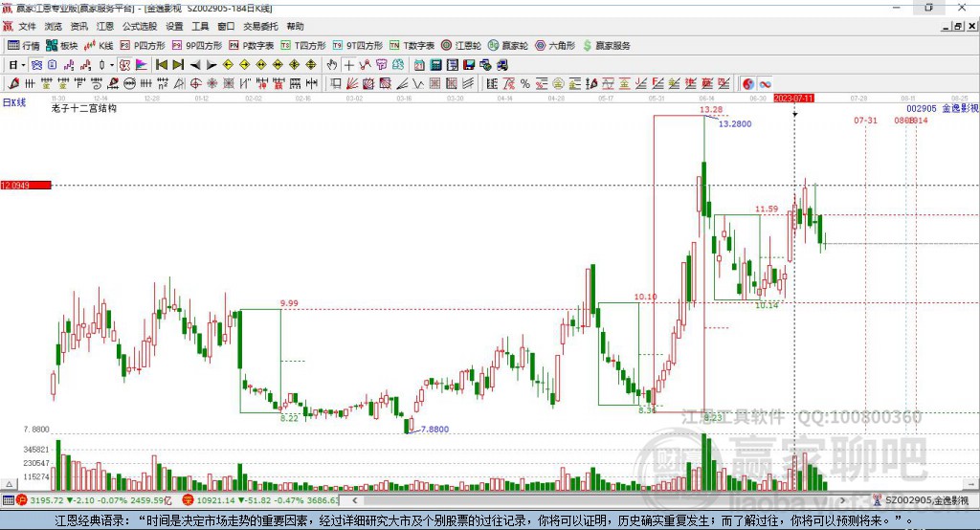Select the zigzag wave line tool
Screen dimensions: 980x530
click(418, 84)
